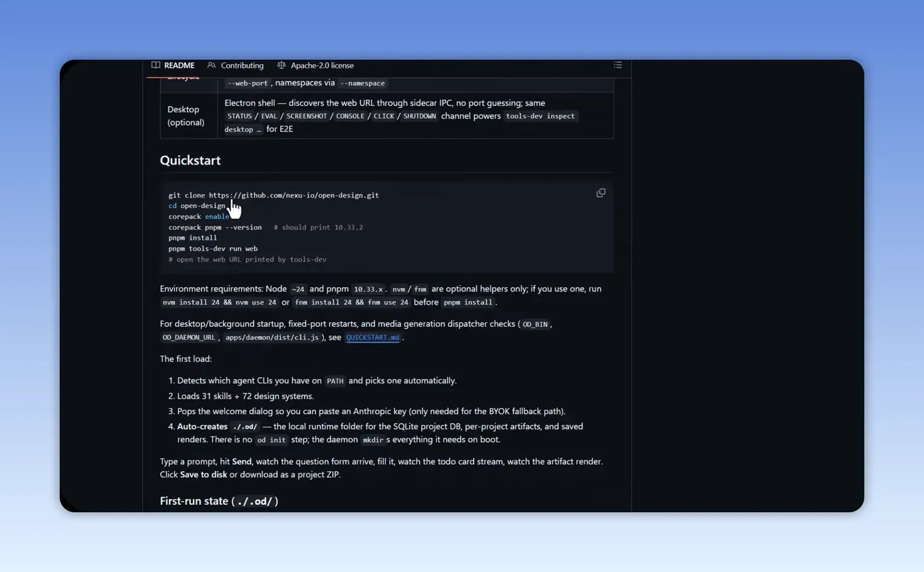Viewport: 924px width, 572px height.
Task: Click the people icon beside Contributing
Action: (x=212, y=65)
